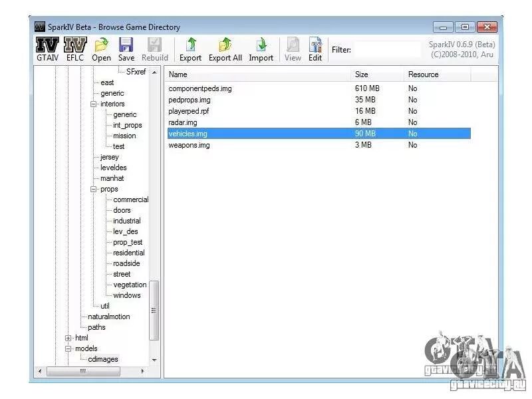This screenshot has height=399, width=532.
Task: Select the paths folder
Action: click(x=96, y=327)
